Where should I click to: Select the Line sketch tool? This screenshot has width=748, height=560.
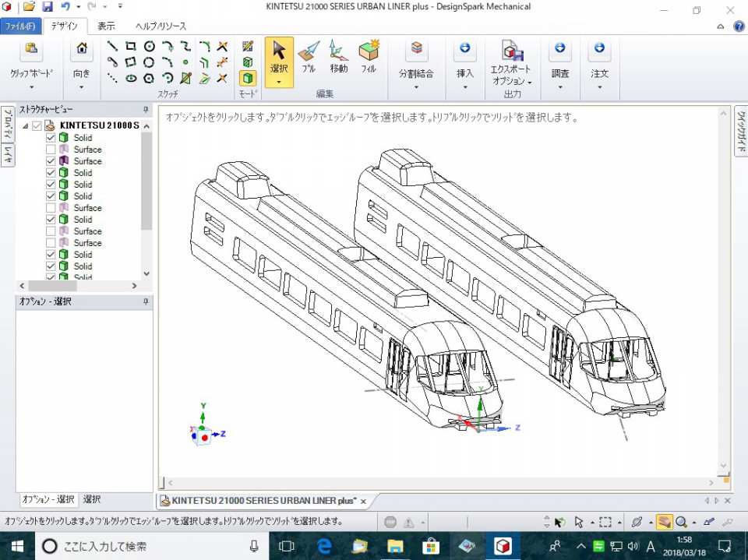pos(111,46)
